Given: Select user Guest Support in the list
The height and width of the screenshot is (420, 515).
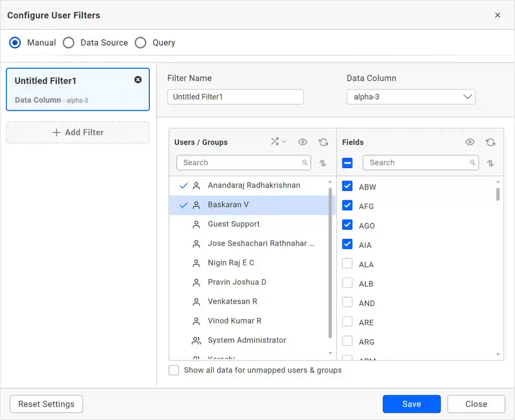Looking at the screenshot, I should pyautogui.click(x=233, y=224).
